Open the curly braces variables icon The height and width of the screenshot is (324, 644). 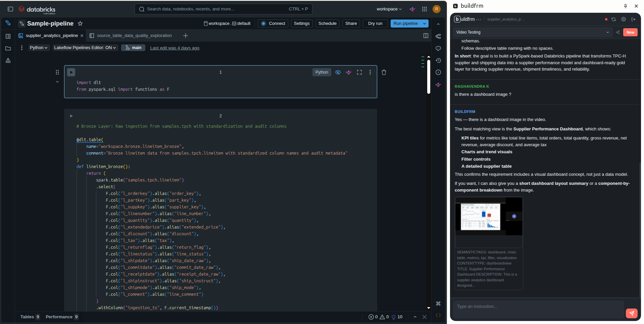(438, 315)
